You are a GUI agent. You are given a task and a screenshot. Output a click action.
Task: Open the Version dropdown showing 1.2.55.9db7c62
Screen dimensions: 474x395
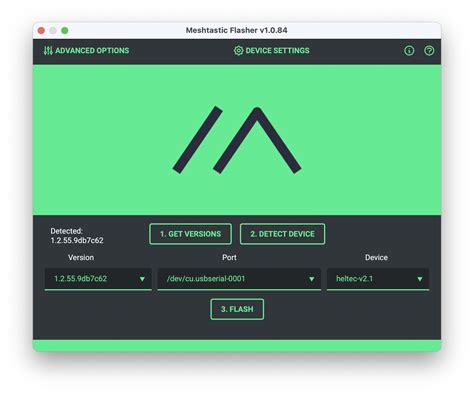tap(98, 279)
